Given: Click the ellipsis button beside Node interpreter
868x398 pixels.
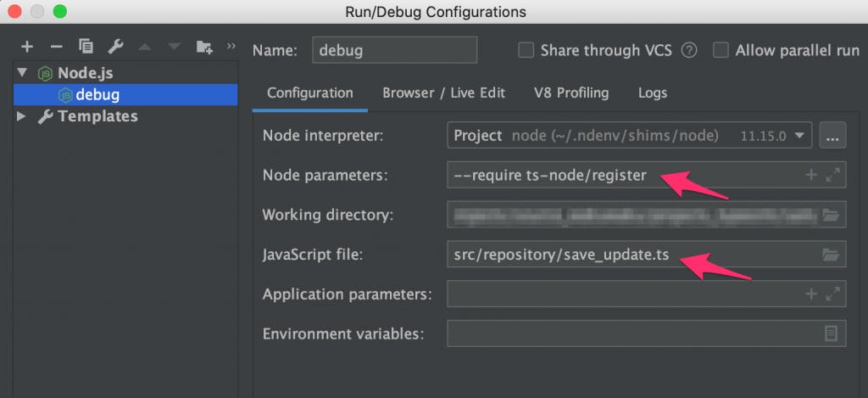Looking at the screenshot, I should [833, 136].
